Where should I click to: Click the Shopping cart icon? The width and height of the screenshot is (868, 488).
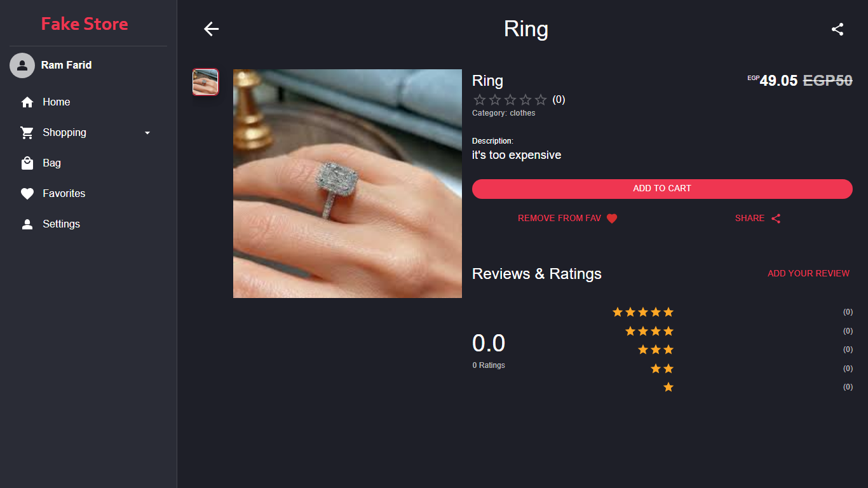click(x=27, y=133)
